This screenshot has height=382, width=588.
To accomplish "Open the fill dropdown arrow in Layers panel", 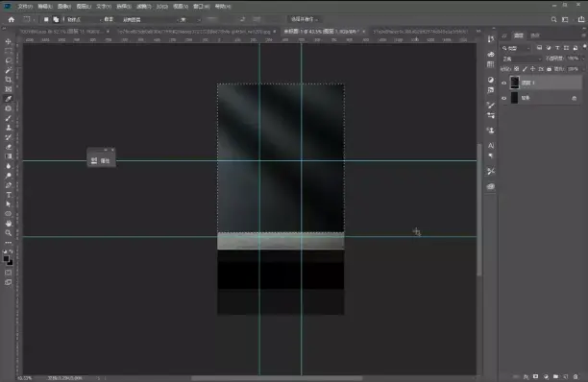I will tap(582, 69).
